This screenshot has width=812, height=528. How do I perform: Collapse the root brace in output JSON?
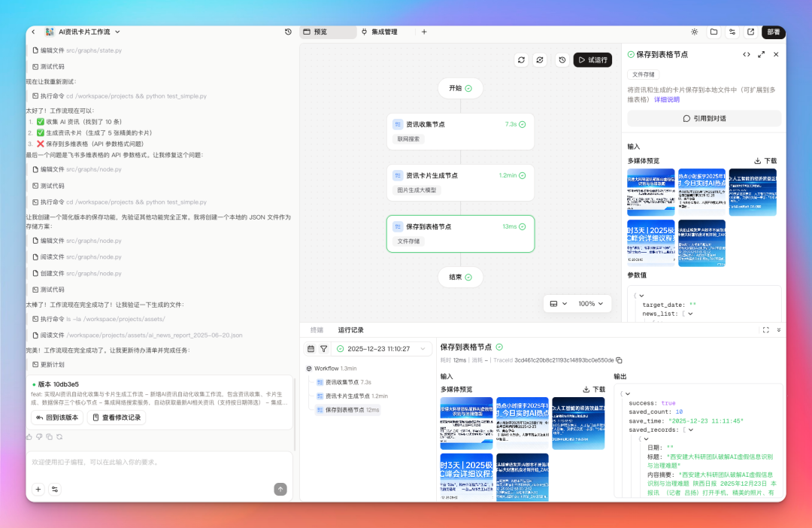(x=628, y=394)
